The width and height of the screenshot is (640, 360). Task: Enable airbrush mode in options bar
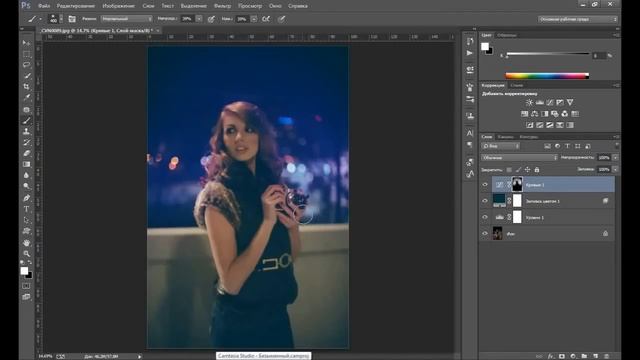pyautogui.click(x=266, y=19)
